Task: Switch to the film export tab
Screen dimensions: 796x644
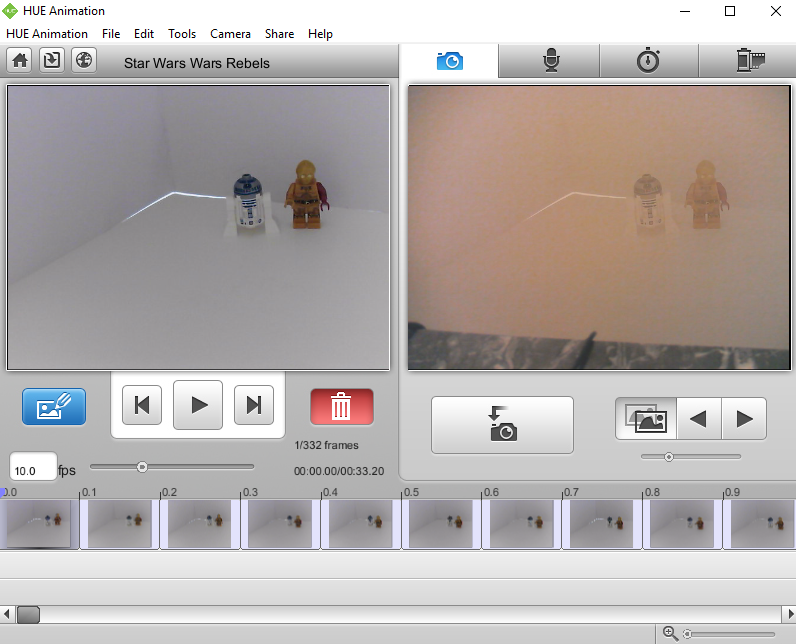Action: [x=750, y=61]
